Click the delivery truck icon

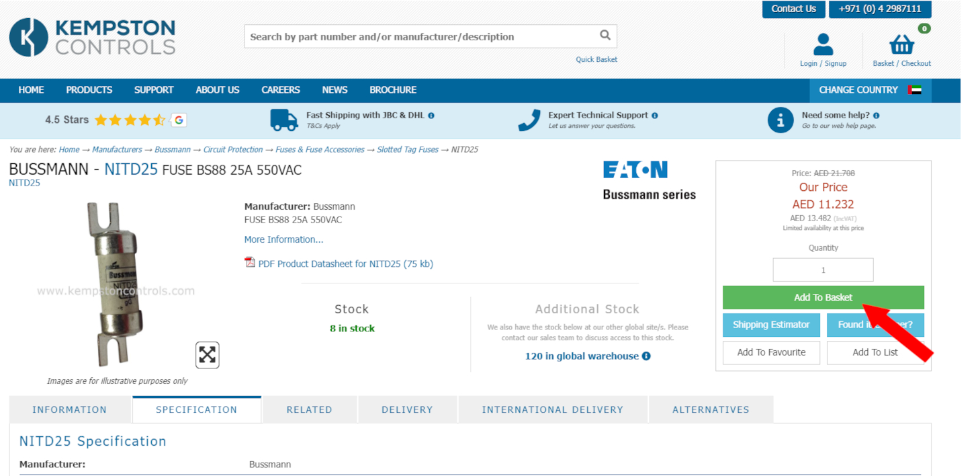click(x=284, y=120)
